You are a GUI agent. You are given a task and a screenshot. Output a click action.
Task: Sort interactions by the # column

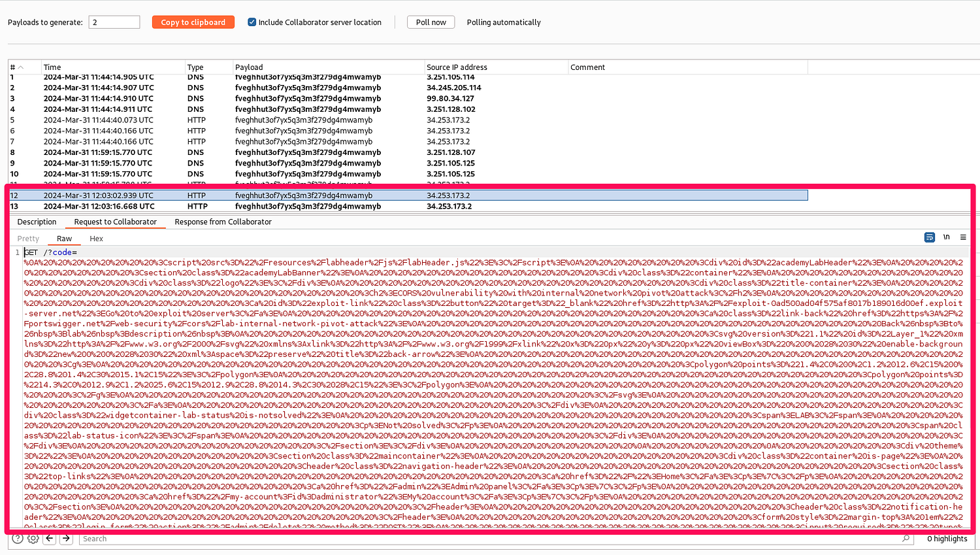(x=16, y=67)
